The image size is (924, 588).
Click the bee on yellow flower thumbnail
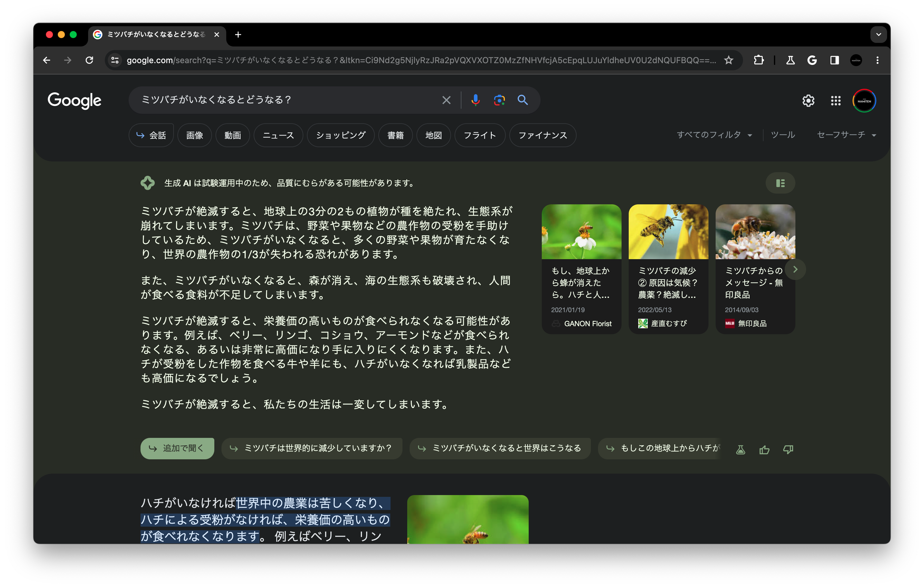click(x=668, y=231)
